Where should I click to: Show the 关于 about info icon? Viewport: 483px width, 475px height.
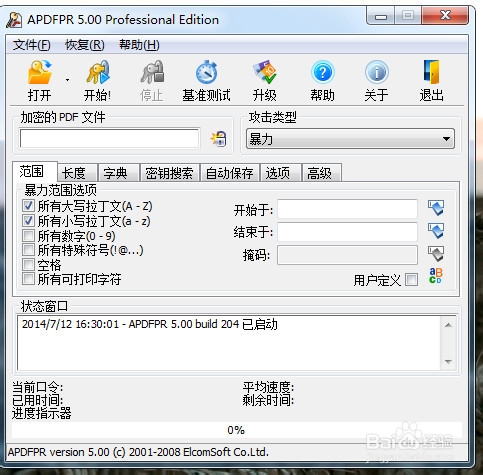pos(377,72)
